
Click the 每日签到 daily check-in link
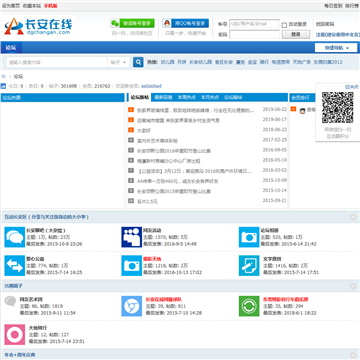[333, 6]
